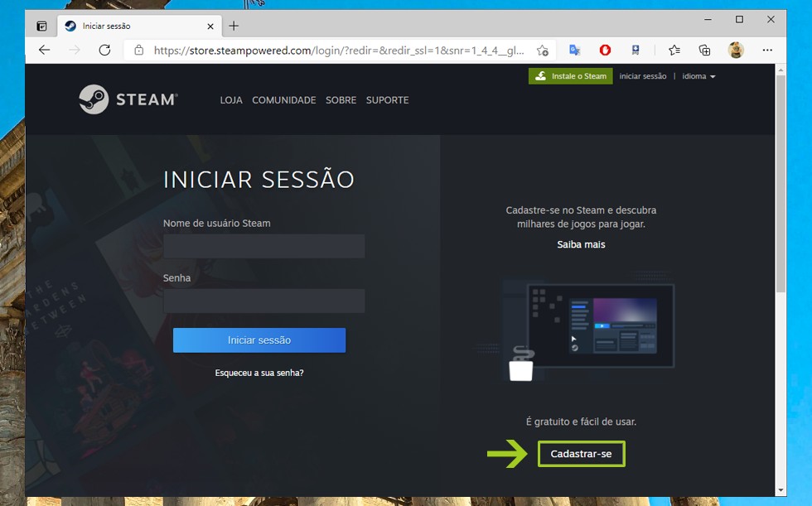Click Esqueceu a sua senha link
The height and width of the screenshot is (506, 812).
pos(259,373)
